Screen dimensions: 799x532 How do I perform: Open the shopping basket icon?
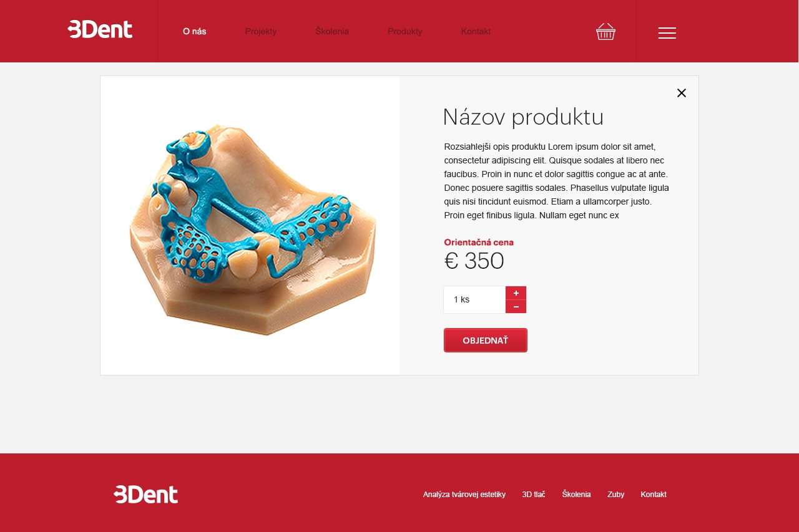click(x=605, y=31)
